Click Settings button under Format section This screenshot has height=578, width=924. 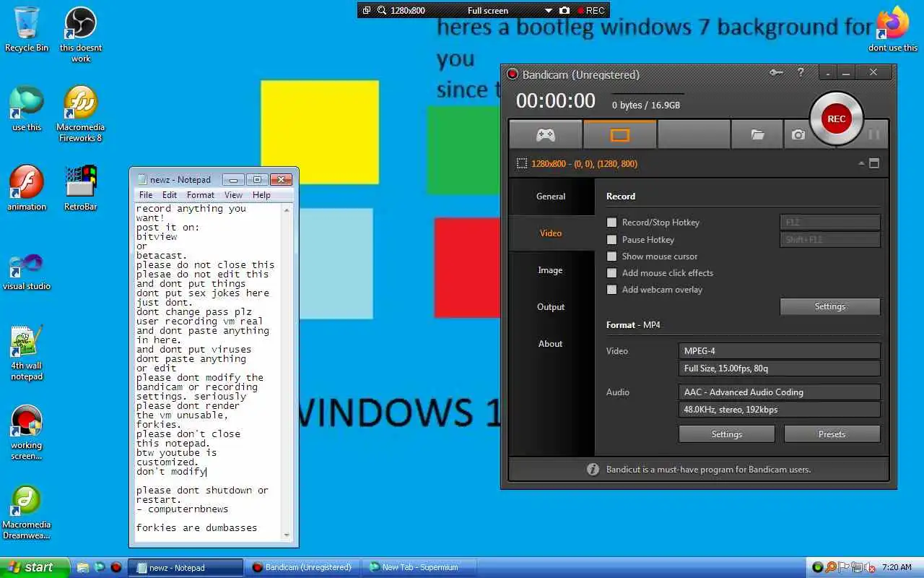tap(727, 434)
